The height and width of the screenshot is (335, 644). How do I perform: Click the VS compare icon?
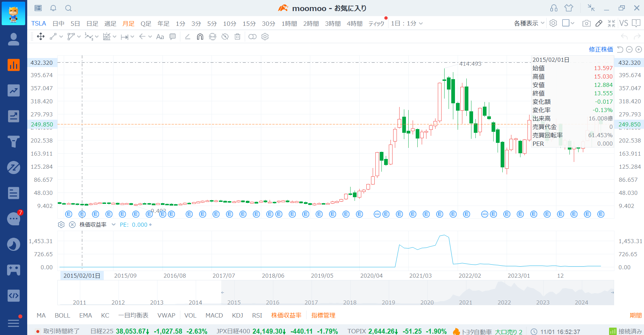[624, 23]
